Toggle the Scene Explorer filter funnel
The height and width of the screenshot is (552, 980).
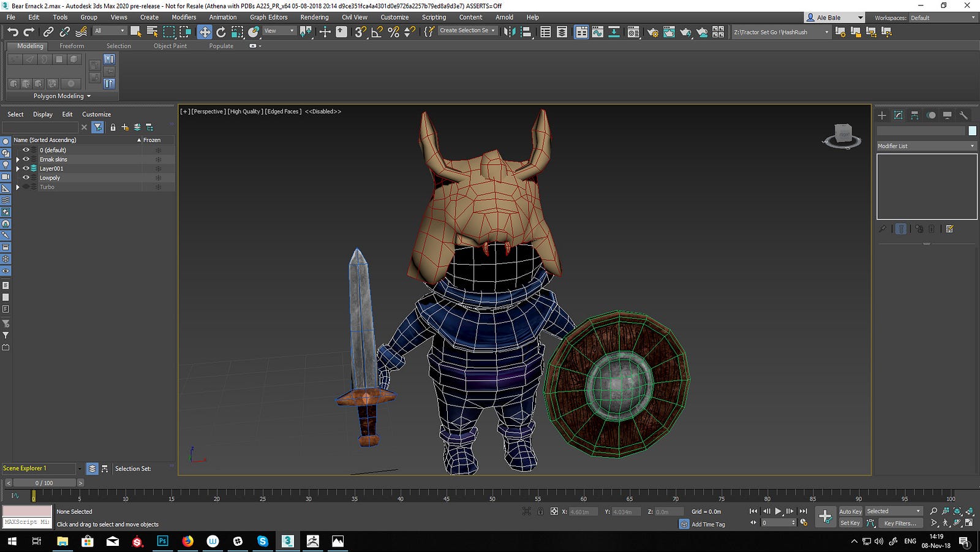click(97, 127)
